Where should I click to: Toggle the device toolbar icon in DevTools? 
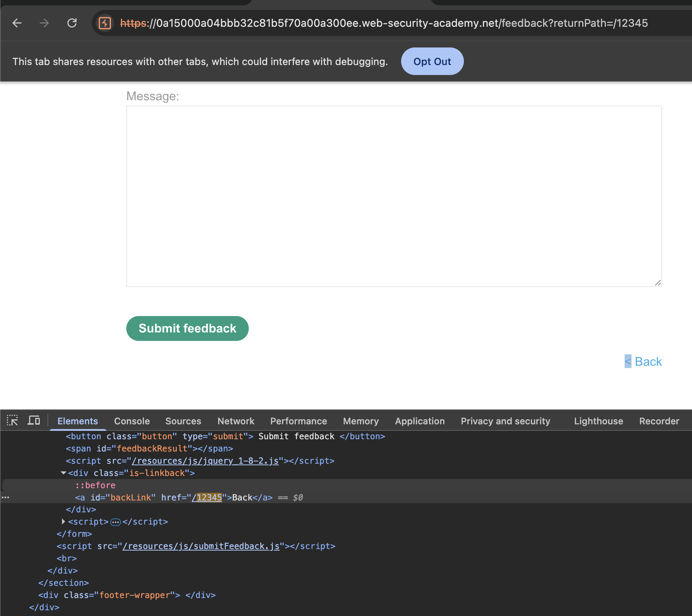34,420
